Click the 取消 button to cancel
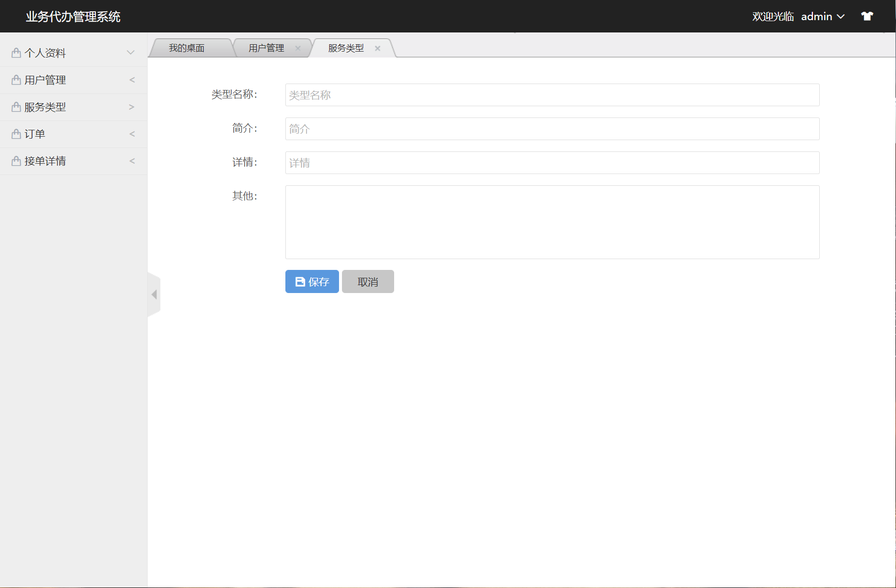The height and width of the screenshot is (588, 896). tap(368, 281)
